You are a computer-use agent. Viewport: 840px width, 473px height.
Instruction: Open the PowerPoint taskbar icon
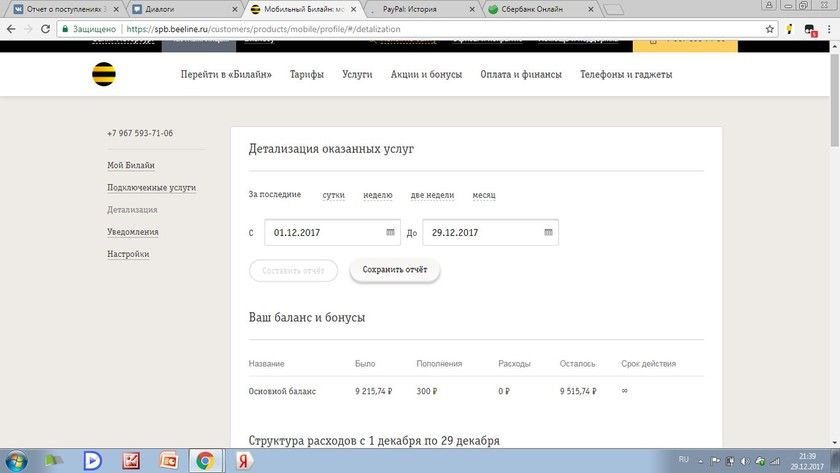pos(169,461)
